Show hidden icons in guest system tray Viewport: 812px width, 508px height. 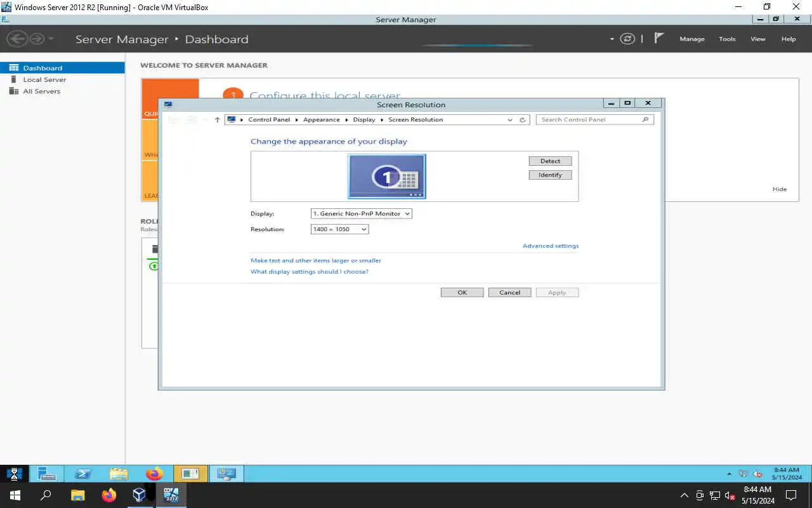tap(729, 474)
